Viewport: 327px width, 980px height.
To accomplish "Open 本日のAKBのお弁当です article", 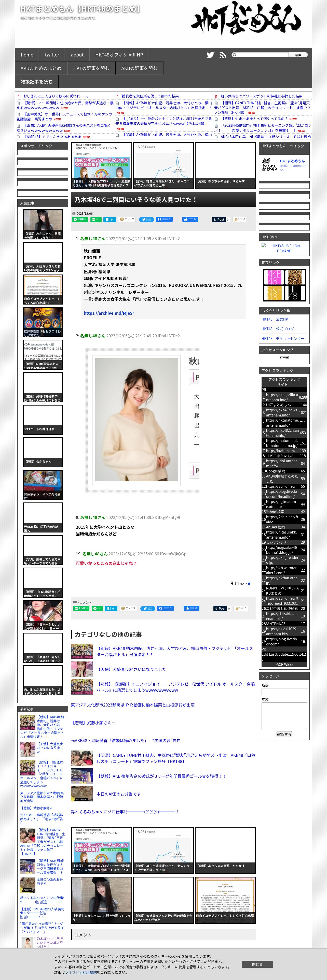I will coord(118,794).
